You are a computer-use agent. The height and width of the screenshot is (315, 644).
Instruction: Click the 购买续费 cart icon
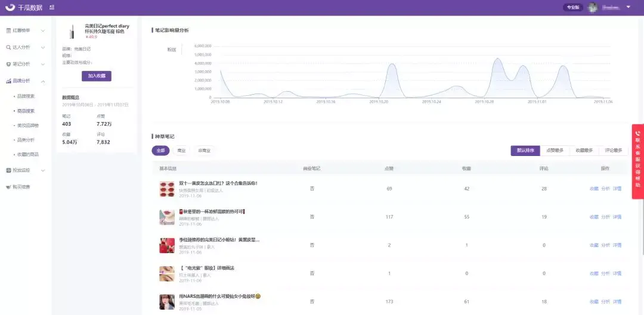8,187
